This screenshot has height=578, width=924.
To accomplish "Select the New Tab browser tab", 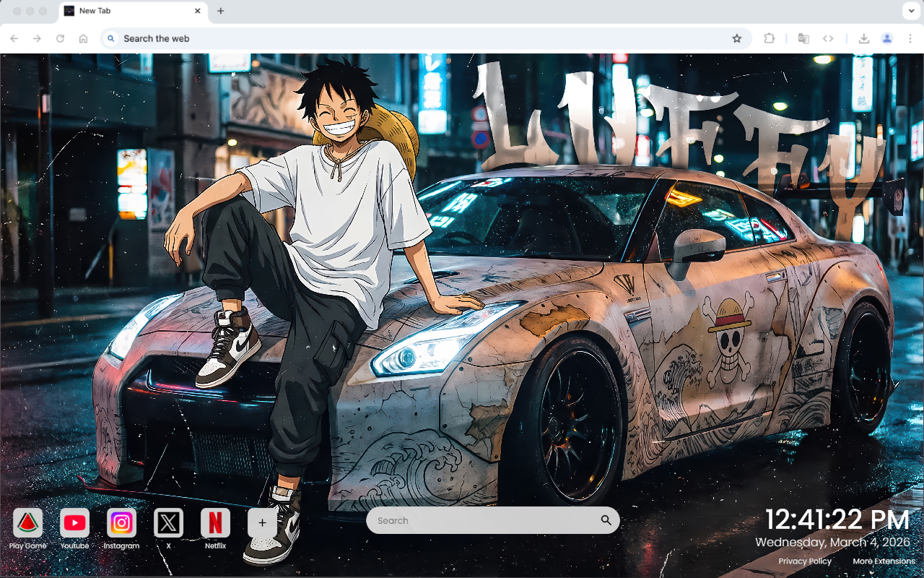I will (x=134, y=11).
